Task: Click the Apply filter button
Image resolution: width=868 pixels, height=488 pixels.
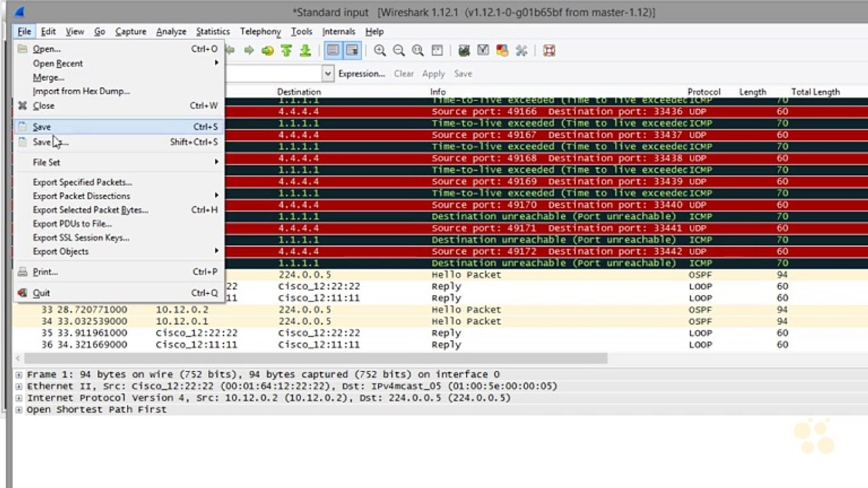Action: tap(433, 74)
